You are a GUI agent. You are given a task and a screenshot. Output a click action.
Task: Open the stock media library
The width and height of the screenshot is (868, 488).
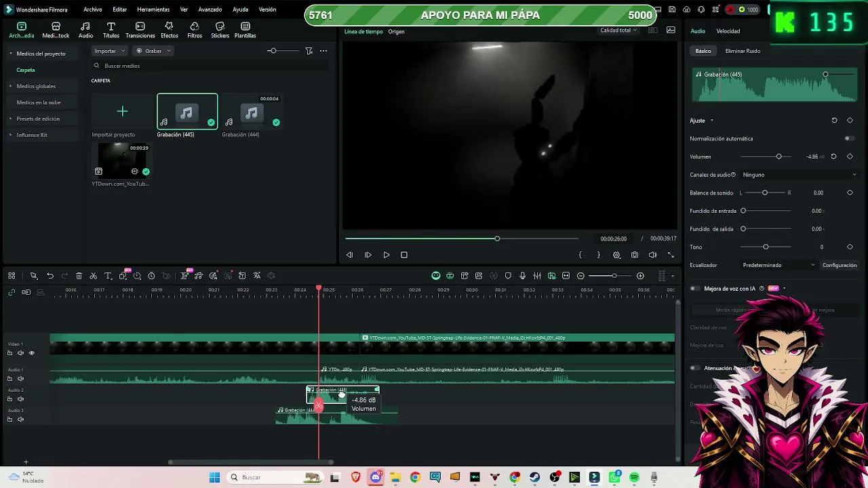point(56,30)
